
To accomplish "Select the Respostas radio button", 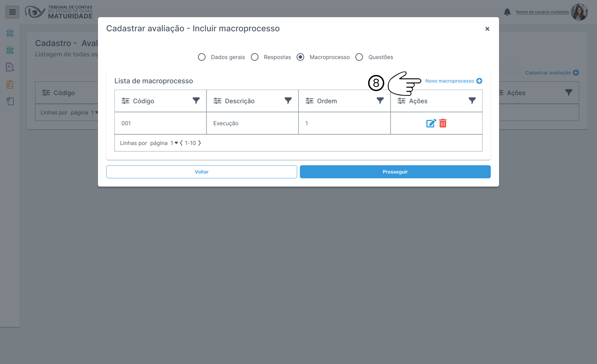I will coord(255,57).
